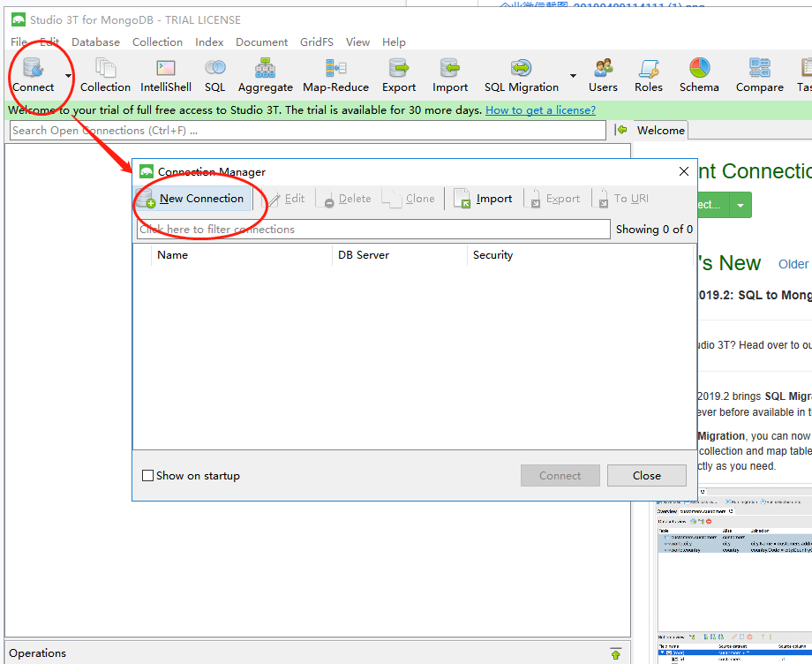Sort by the DB Server column header
The image size is (812, 664).
[399, 255]
